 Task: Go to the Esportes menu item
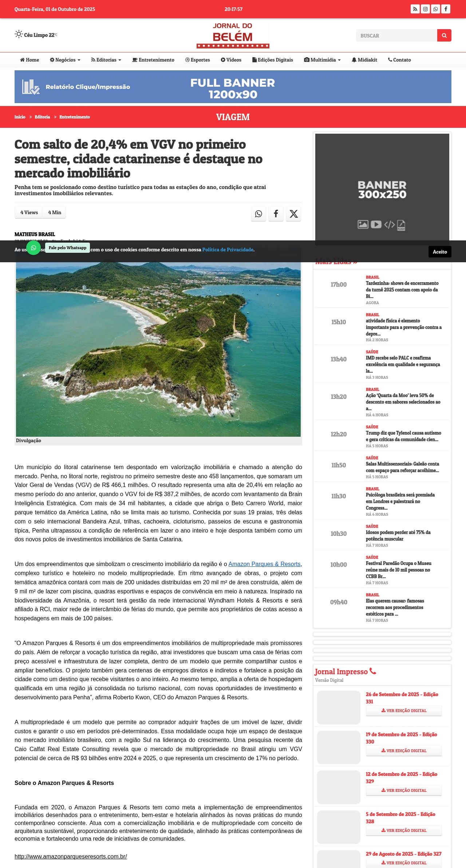pos(197,60)
